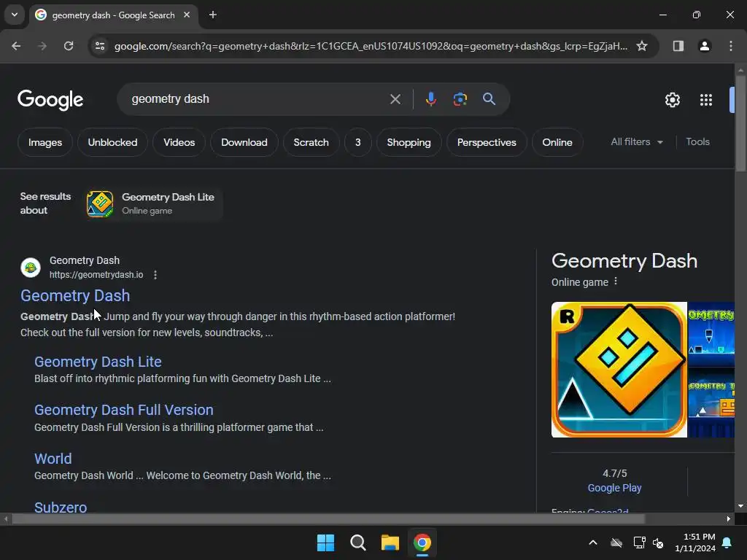Click the horizontal scrollbar at bottom
Image resolution: width=747 pixels, height=560 pixels.
(x=328, y=519)
